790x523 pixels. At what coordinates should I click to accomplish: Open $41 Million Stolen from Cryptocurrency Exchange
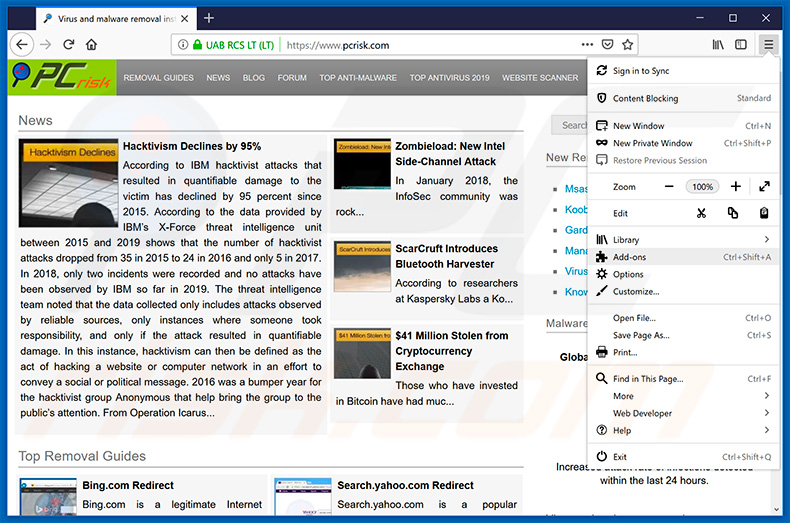tap(451, 351)
